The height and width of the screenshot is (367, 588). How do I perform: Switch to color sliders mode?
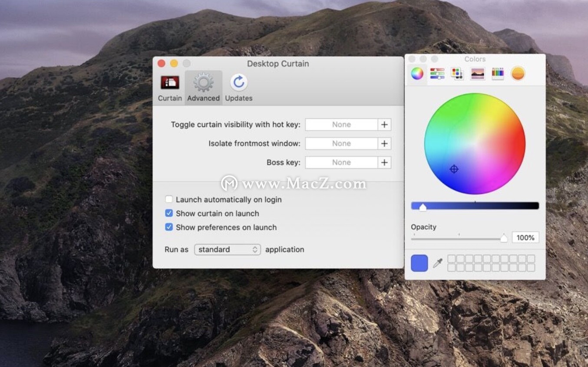tap(437, 73)
